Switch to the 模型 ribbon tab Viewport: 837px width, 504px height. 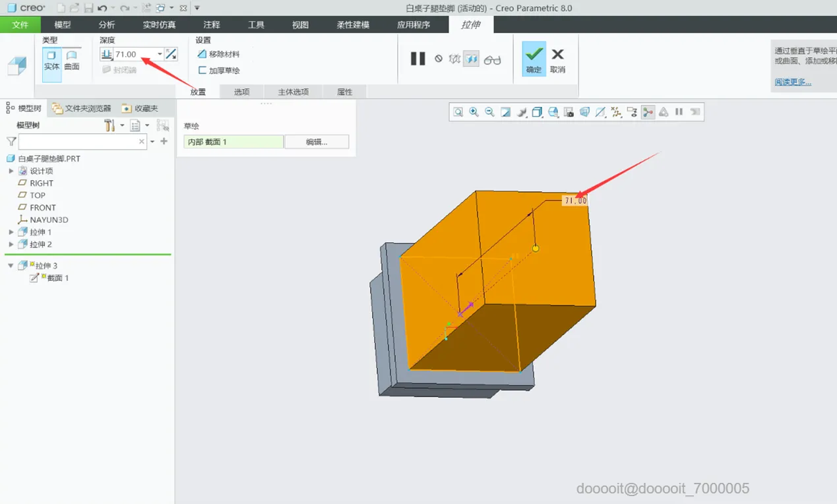(63, 25)
